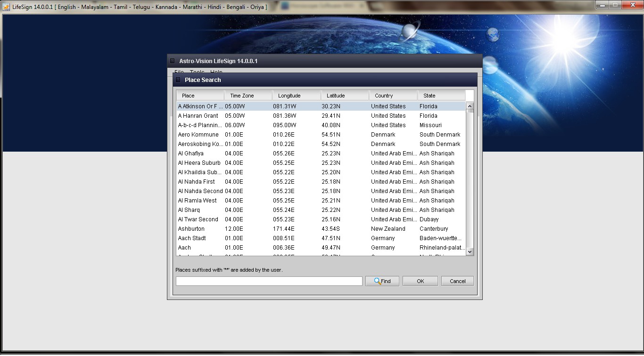
Task: Dismiss the dialog with the Cancel button
Action: point(457,281)
